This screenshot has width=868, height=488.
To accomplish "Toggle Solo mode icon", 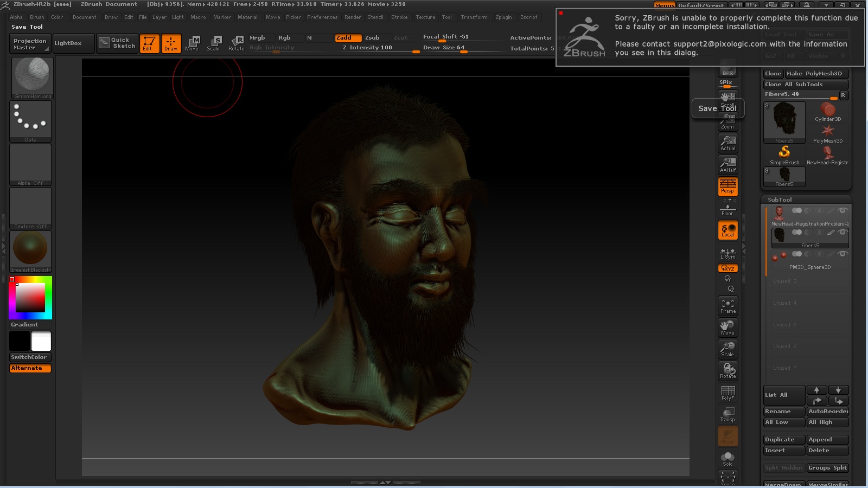I will pos(727,459).
